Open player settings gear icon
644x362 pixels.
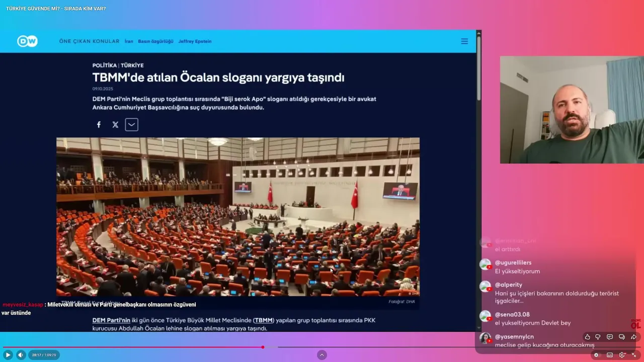622,355
